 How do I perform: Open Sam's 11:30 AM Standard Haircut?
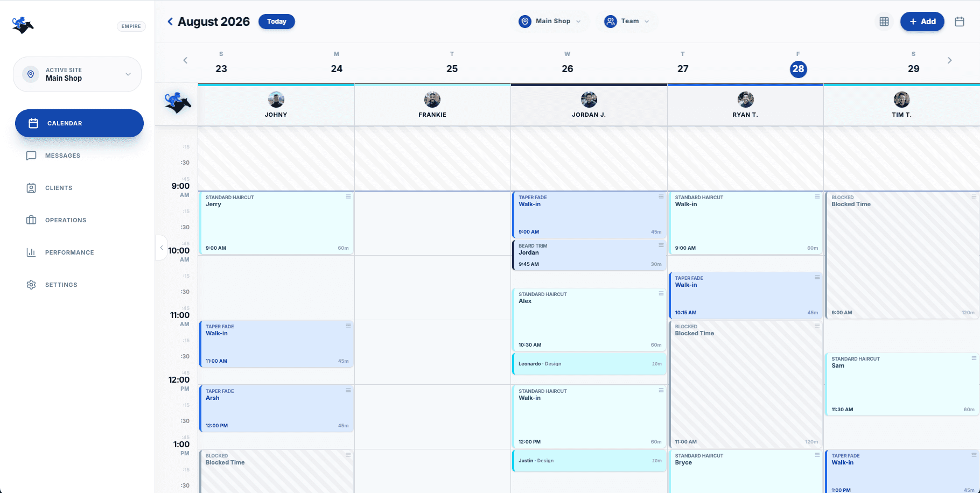coord(902,384)
